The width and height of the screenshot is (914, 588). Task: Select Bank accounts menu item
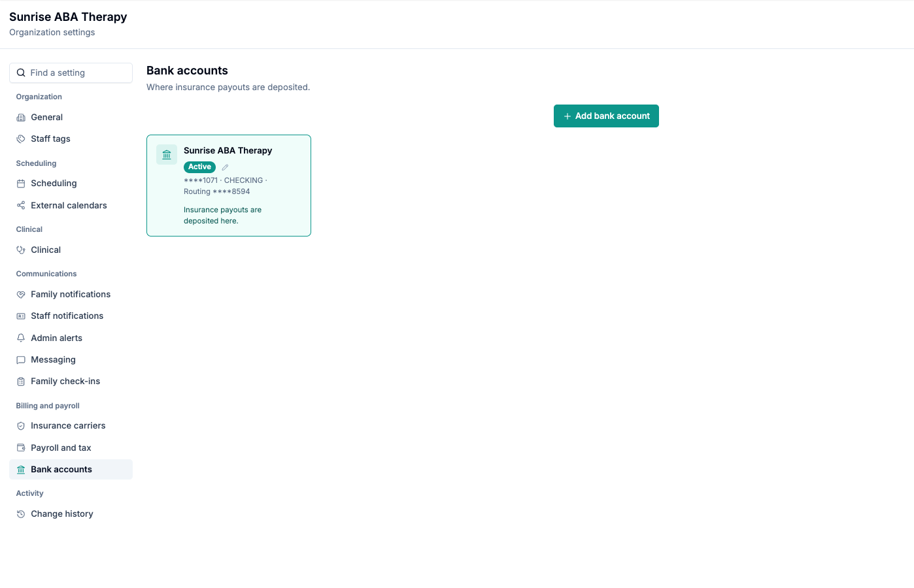[71, 470]
